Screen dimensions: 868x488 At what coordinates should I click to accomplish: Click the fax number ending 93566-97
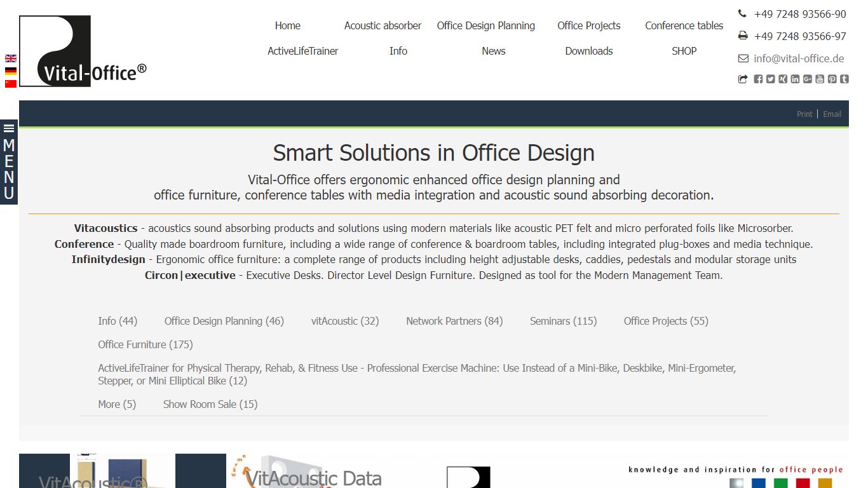click(x=800, y=36)
